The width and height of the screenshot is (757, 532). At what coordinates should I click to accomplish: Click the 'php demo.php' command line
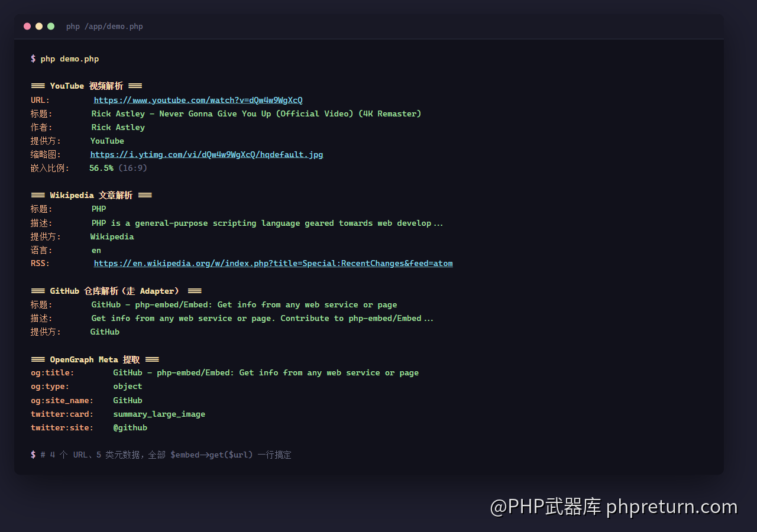pos(70,59)
